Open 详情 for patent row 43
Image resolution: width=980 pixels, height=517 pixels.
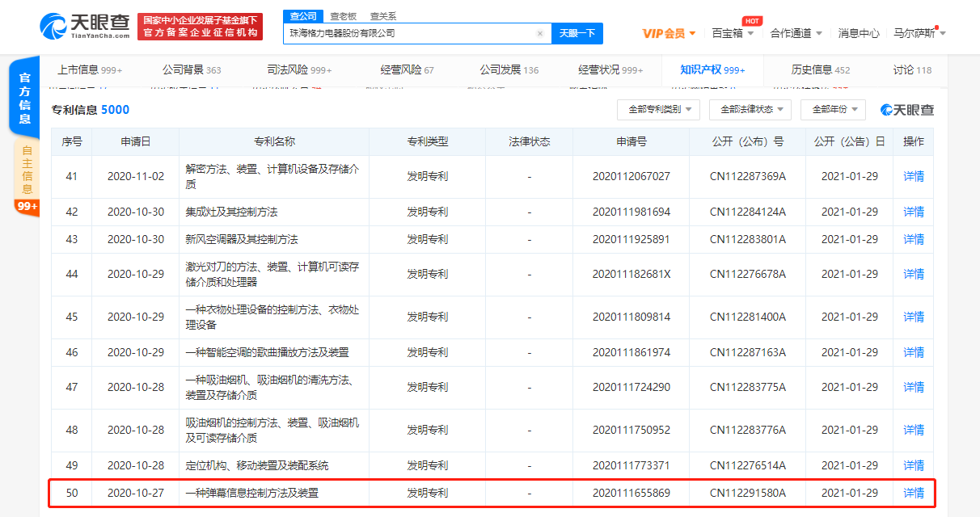[x=914, y=239]
